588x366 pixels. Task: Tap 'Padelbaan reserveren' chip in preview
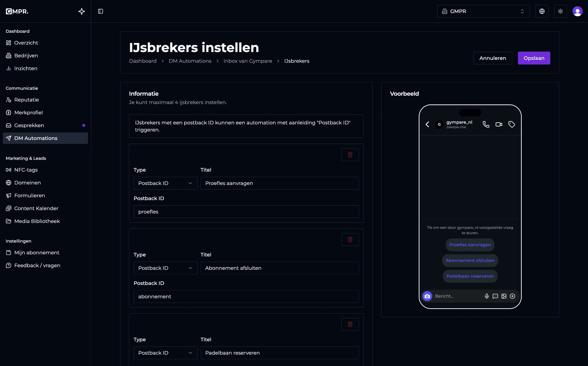470,276
